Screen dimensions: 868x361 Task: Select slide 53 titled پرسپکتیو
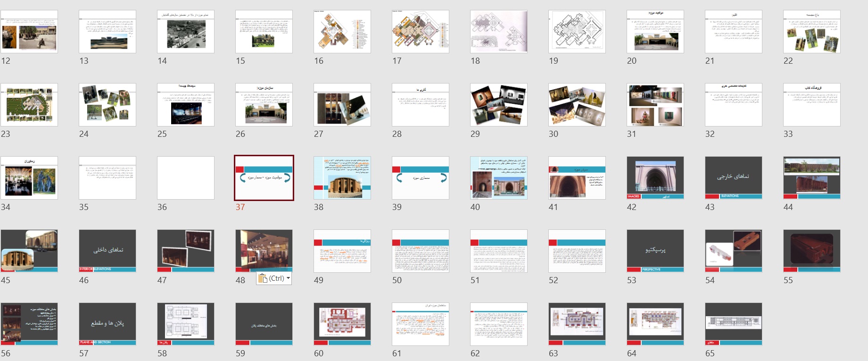pyautogui.click(x=655, y=251)
